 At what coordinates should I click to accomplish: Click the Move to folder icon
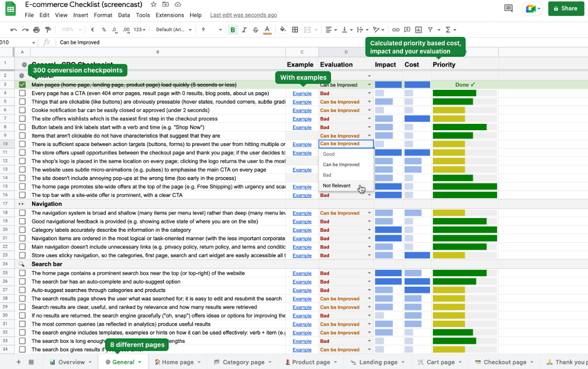165,4
